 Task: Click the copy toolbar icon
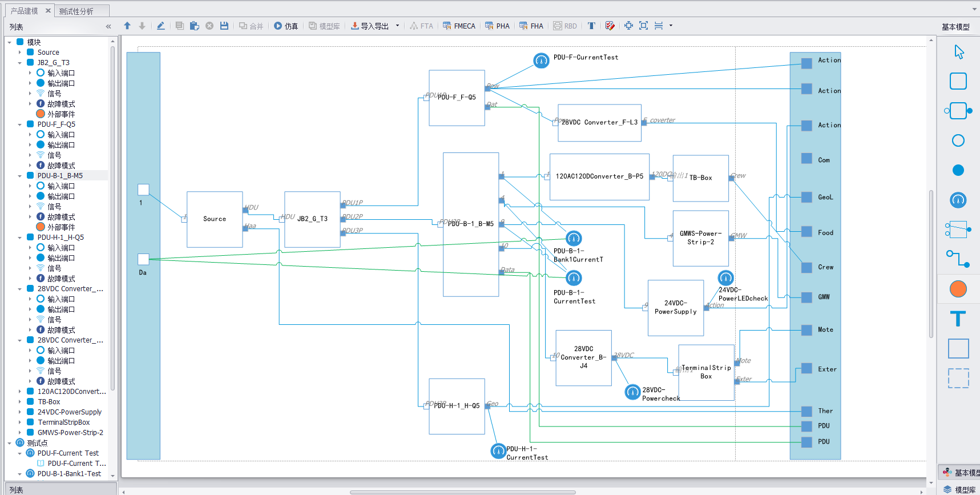[180, 26]
